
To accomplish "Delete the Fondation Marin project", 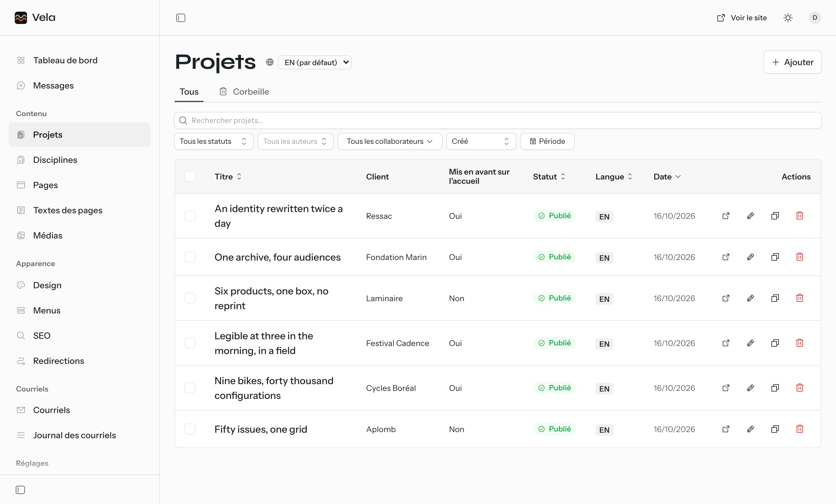I will [x=800, y=257].
